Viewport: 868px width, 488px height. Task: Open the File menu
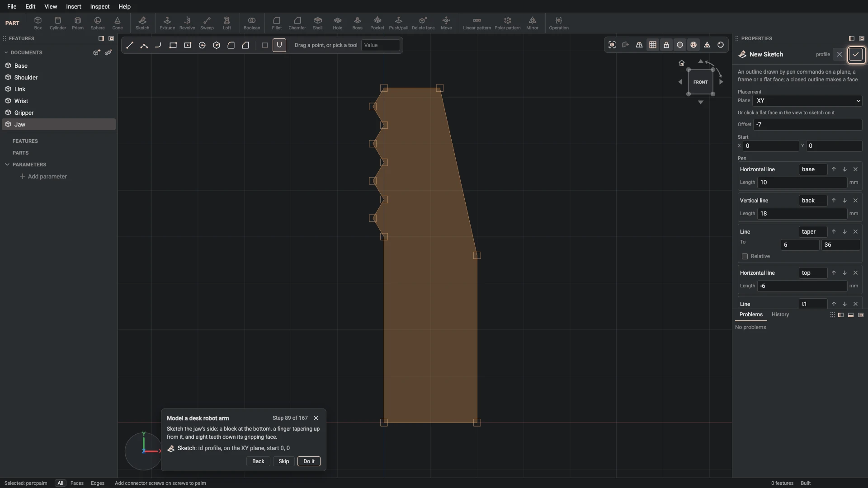tap(12, 7)
